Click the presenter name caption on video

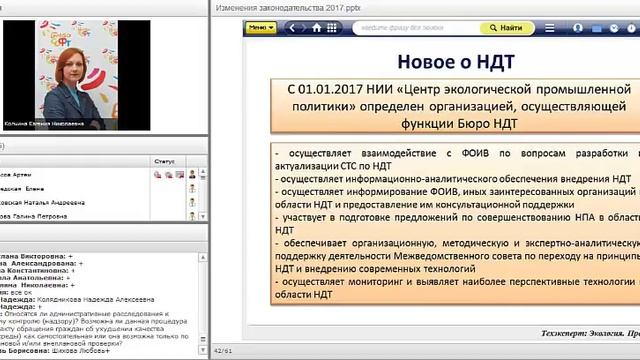[x=44, y=124]
